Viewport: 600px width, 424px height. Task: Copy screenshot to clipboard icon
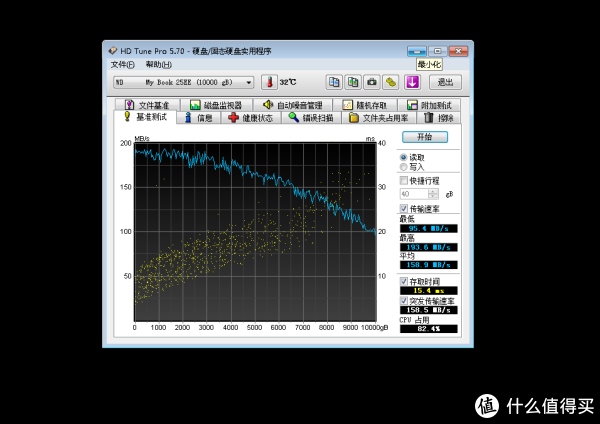click(353, 82)
